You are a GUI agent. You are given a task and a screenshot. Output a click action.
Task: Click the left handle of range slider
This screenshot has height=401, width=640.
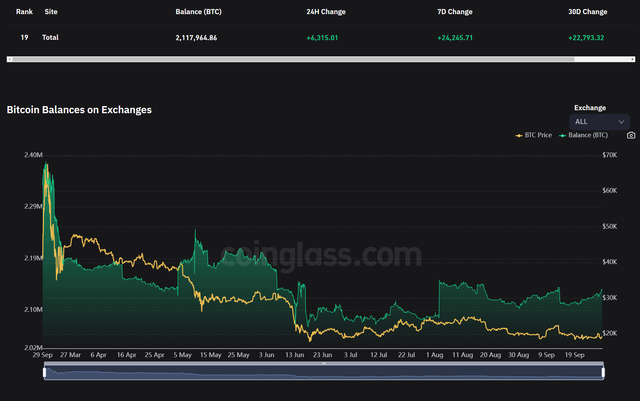(x=44, y=372)
